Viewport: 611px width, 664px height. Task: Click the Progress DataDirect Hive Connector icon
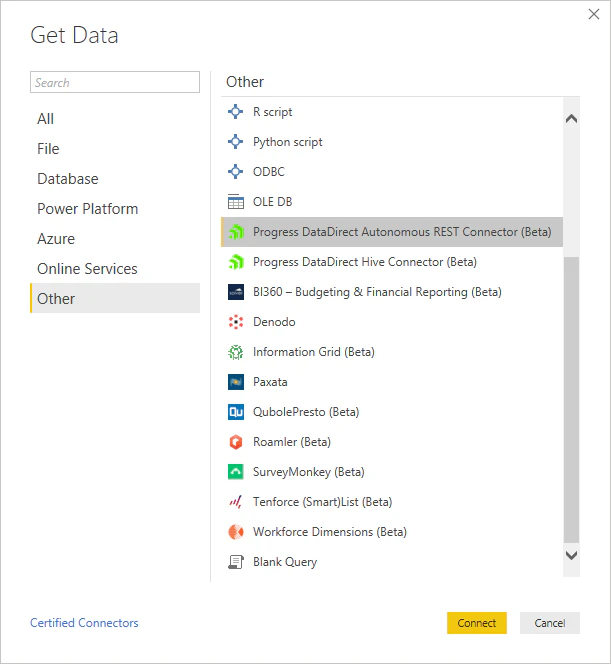(236, 262)
